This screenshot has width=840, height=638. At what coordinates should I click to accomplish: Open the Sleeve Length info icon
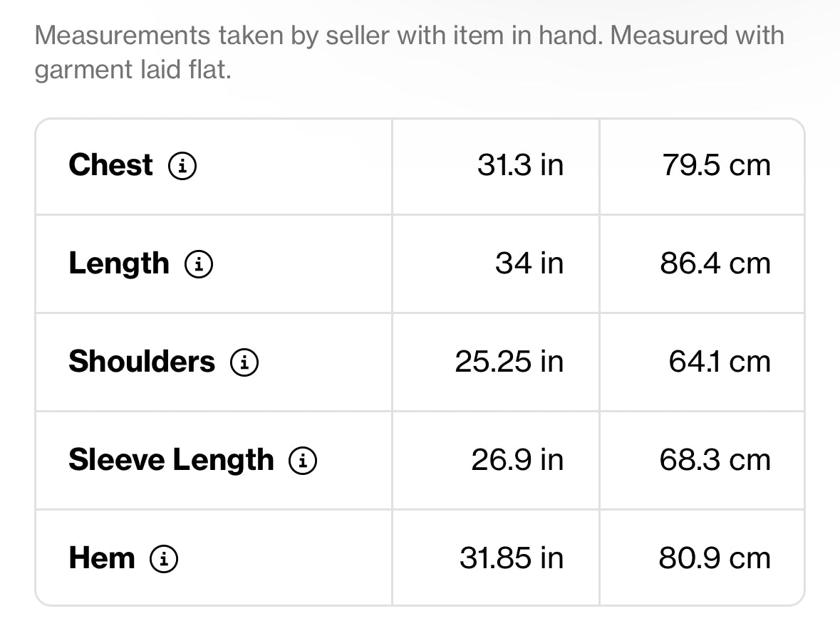click(303, 460)
